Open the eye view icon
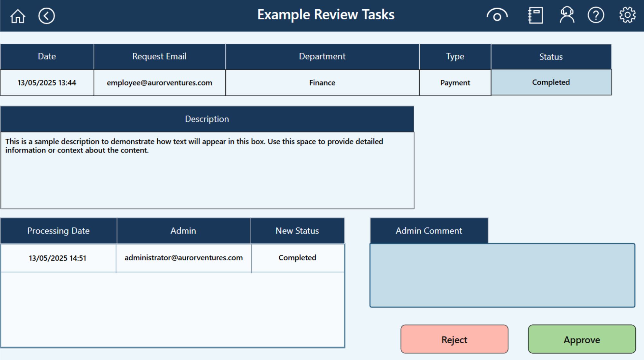 (x=497, y=15)
